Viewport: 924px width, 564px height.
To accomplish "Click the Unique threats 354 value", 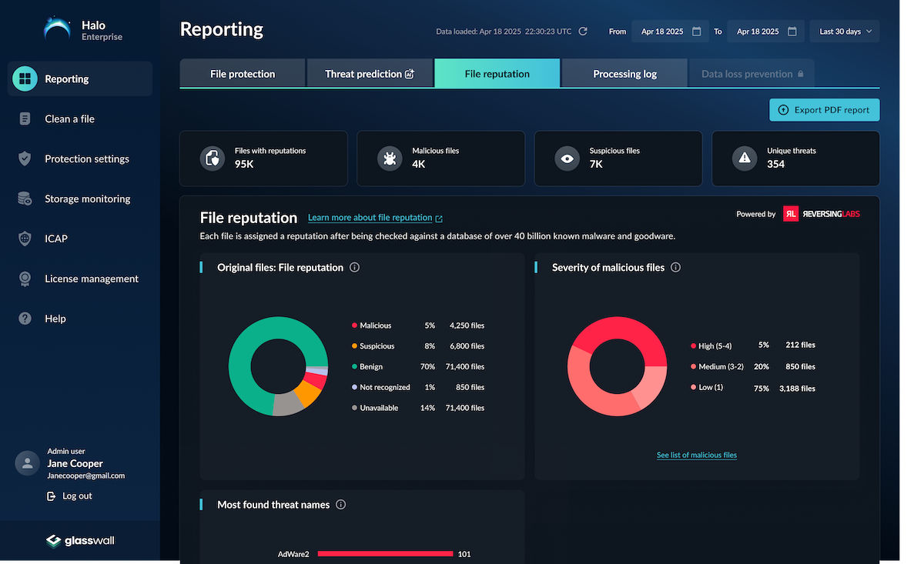I will point(775,164).
